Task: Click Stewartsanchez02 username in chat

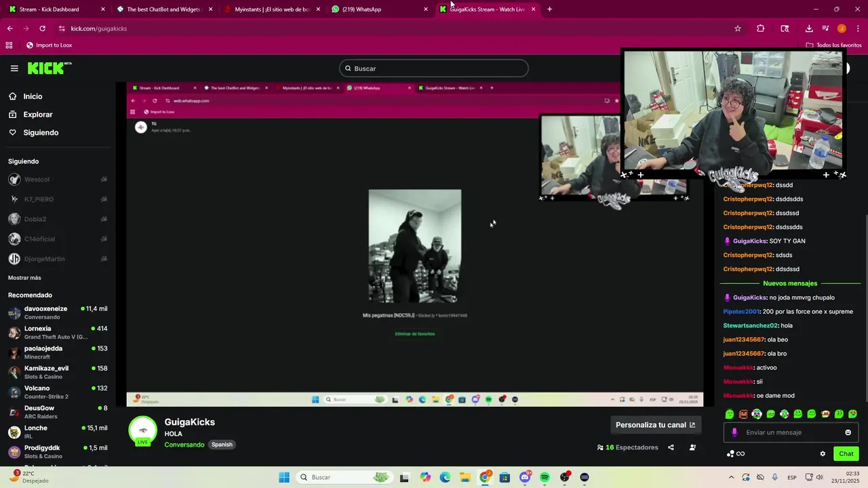Action: pos(750,325)
